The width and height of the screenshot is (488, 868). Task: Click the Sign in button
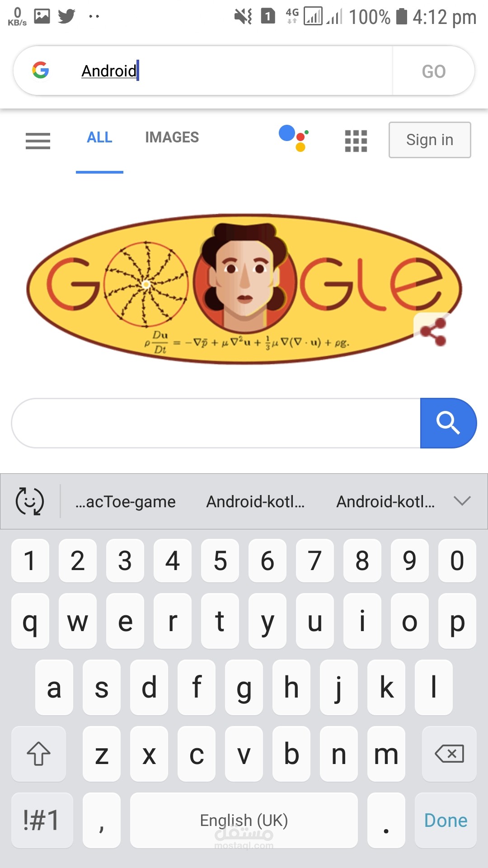[x=430, y=140]
